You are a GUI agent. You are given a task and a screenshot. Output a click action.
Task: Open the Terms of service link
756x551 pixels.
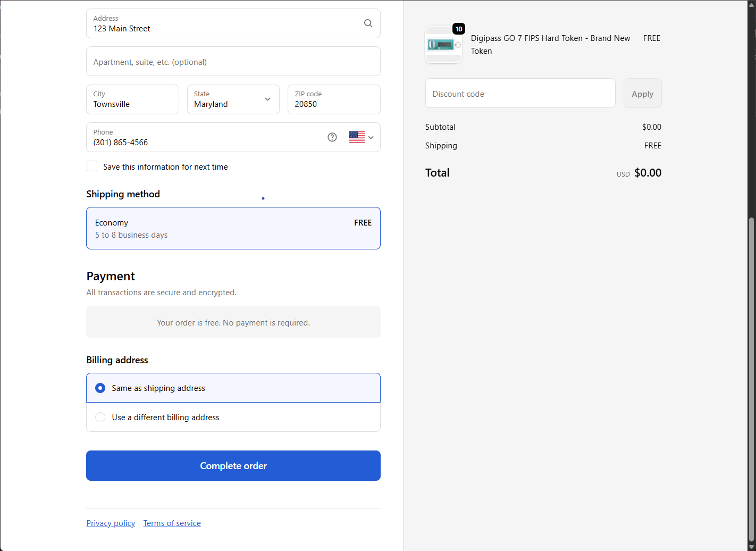172,523
